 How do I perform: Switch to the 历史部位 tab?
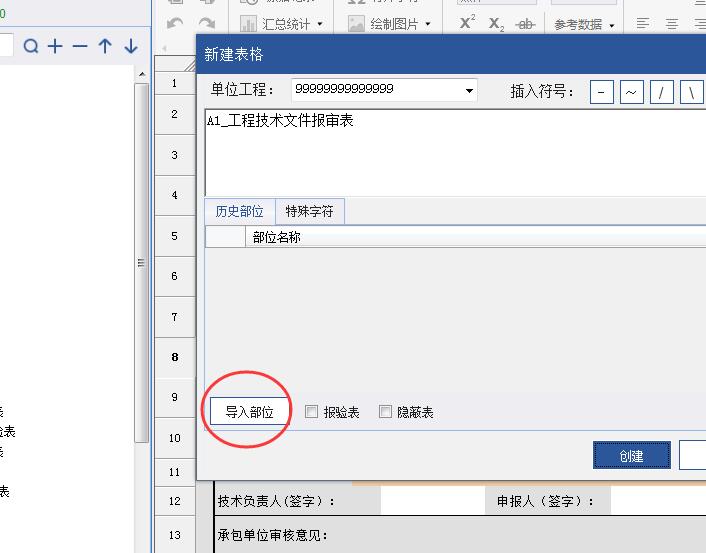(239, 211)
